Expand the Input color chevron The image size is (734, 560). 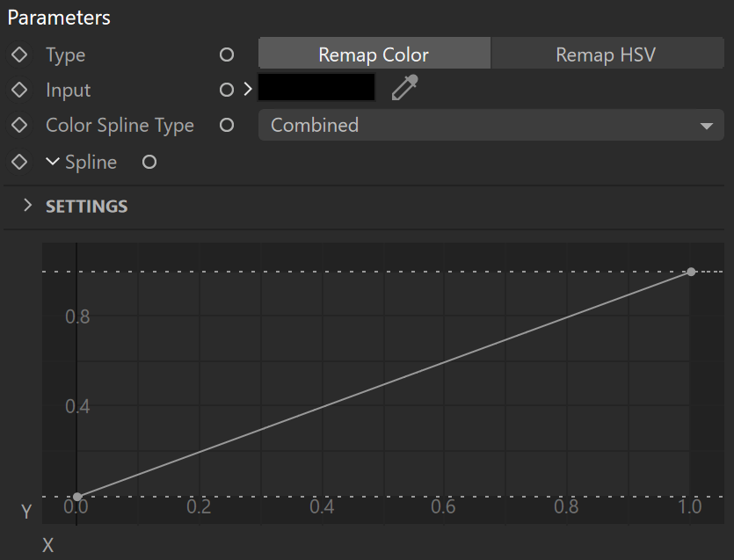click(x=248, y=89)
